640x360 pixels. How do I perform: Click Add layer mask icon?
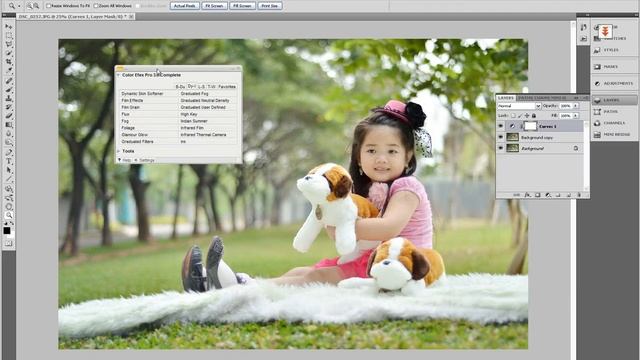(x=538, y=195)
